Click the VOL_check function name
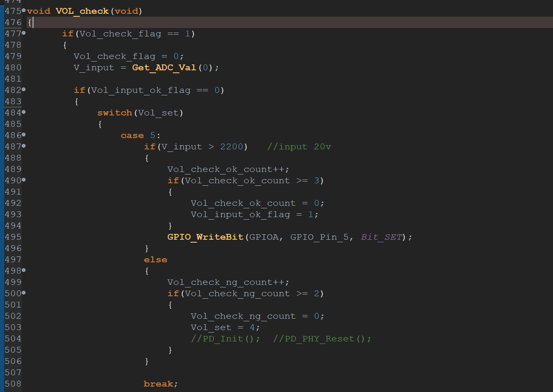The image size is (553, 392). tap(82, 11)
